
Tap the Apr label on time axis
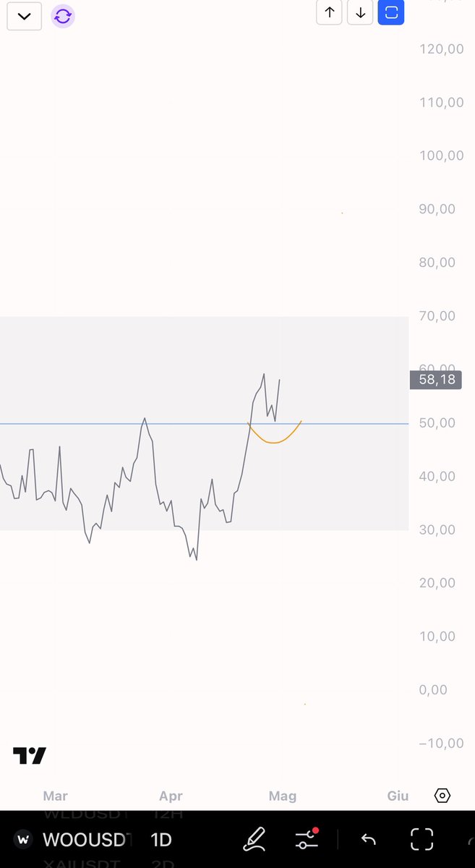click(171, 796)
